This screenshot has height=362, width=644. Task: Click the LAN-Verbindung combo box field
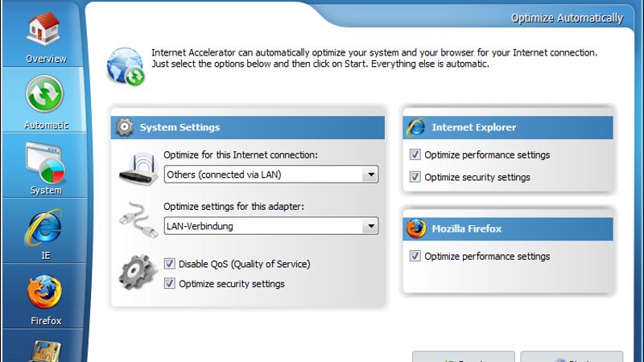pyautogui.click(x=271, y=226)
